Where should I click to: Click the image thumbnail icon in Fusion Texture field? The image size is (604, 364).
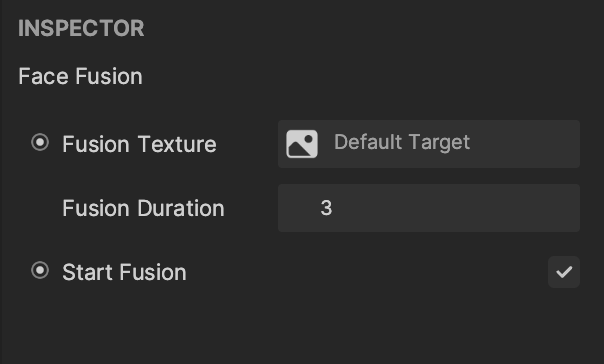[302, 144]
